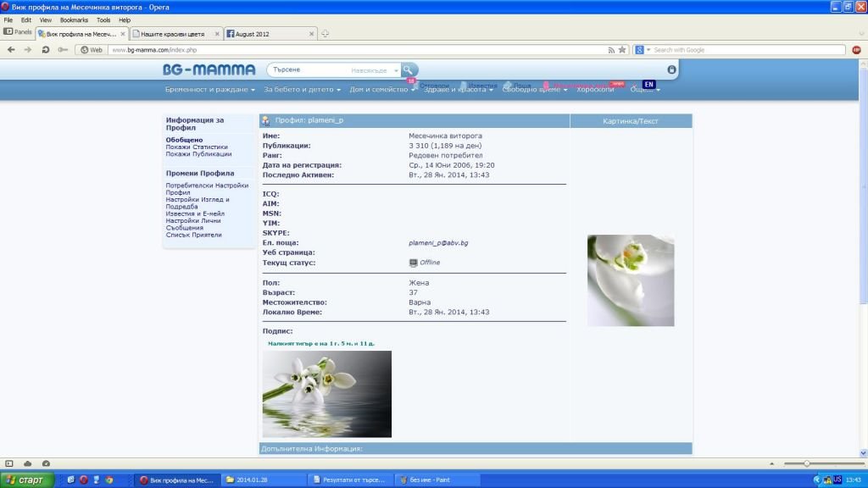Switch to the 'August 2012' Facebook tab
868x488 pixels.
(x=263, y=34)
